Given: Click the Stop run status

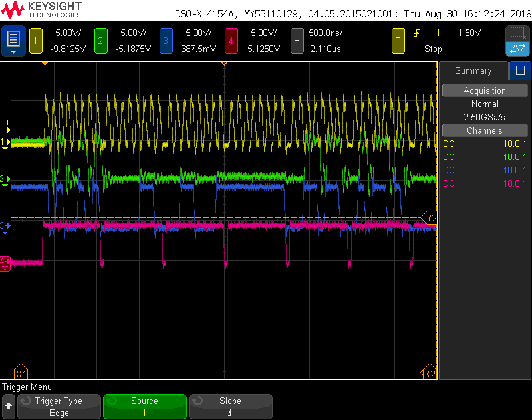Looking at the screenshot, I should click(x=433, y=49).
